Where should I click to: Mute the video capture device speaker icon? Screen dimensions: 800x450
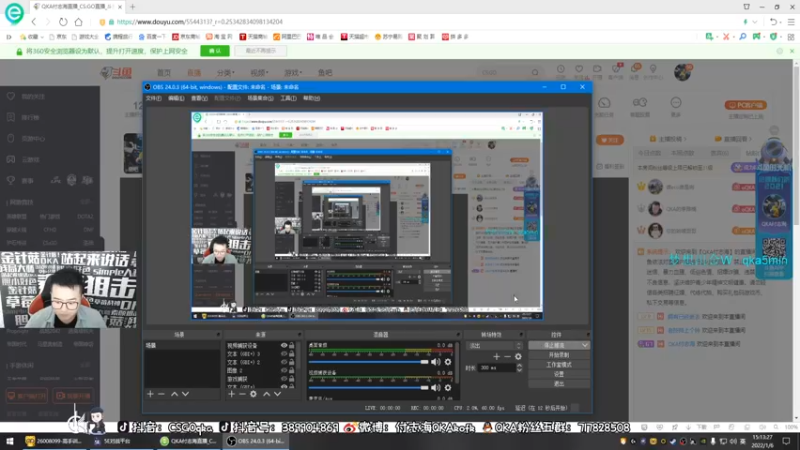tap(435, 388)
